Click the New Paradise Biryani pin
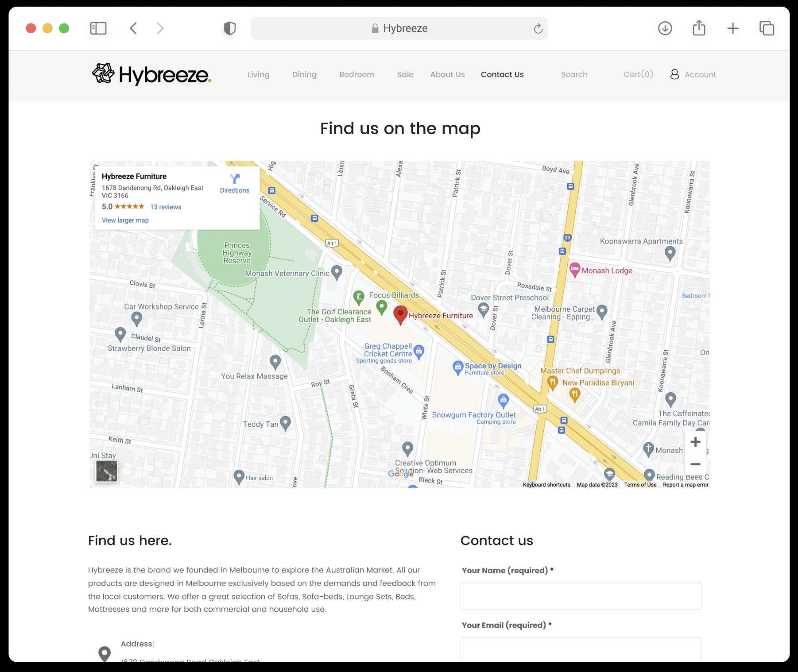The image size is (798, 672). pyautogui.click(x=574, y=395)
